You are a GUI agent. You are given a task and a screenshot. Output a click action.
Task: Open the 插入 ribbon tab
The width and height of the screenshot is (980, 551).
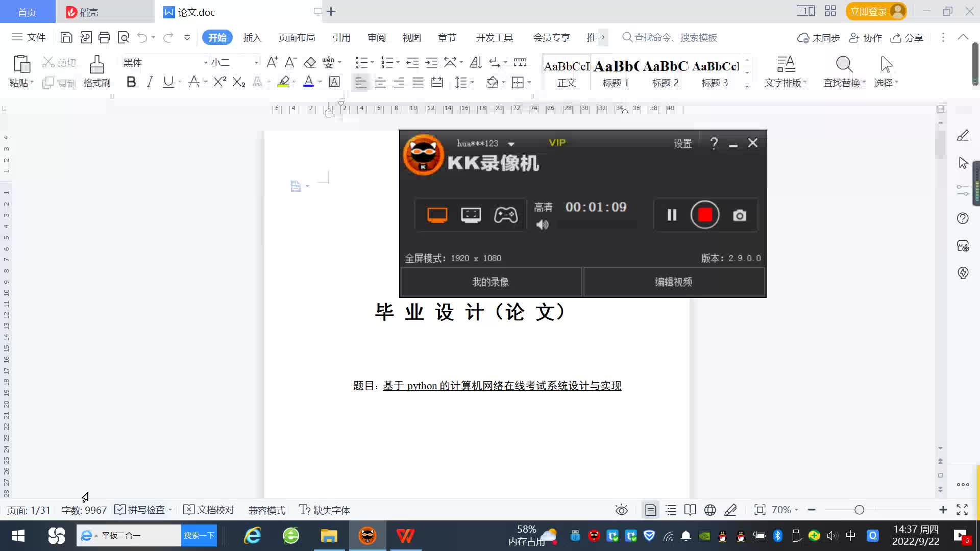pos(252,38)
